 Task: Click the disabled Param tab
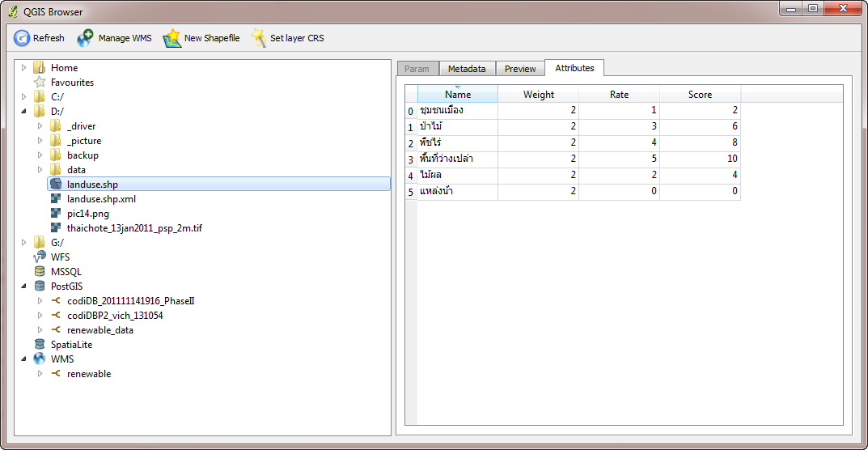tap(418, 69)
